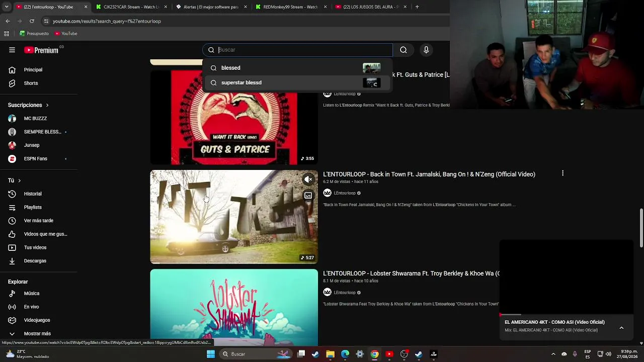The width and height of the screenshot is (644, 362).
Task: Expand the miniplayer queue chevron
Action: coord(621,328)
